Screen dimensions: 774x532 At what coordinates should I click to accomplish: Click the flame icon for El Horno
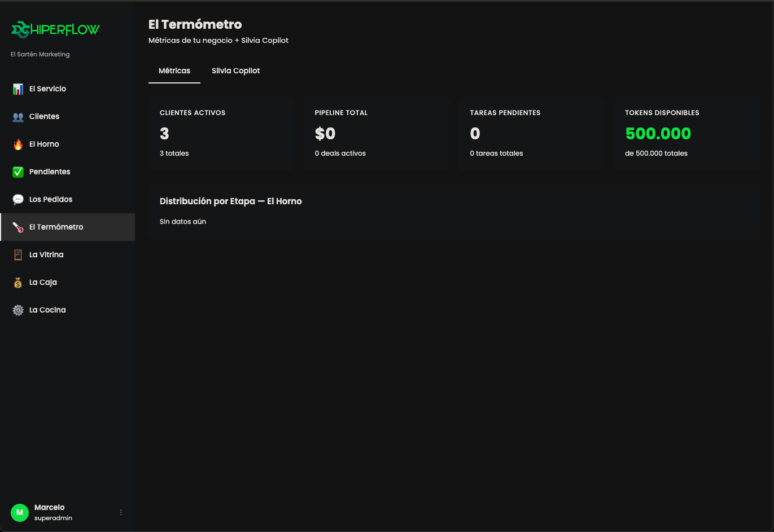18,144
